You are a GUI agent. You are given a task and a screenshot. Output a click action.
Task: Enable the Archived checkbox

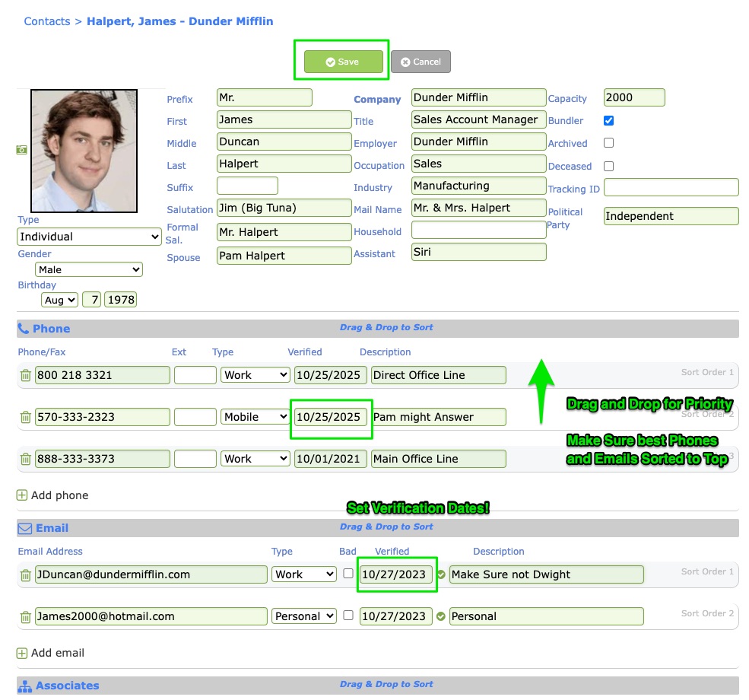[x=608, y=143]
